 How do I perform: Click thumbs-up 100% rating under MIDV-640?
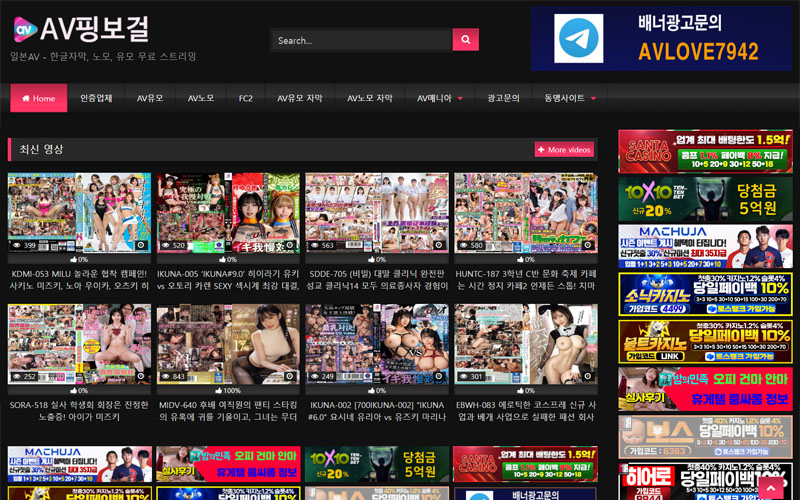coord(228,391)
